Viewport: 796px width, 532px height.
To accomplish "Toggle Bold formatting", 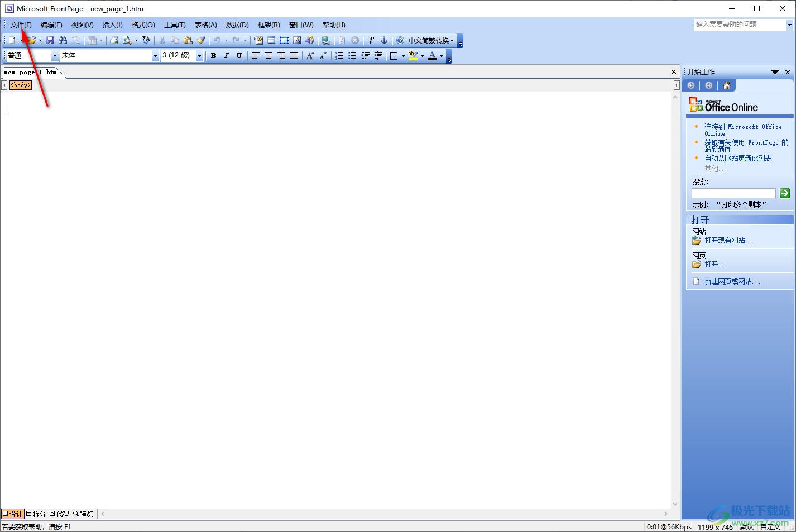I will [x=213, y=56].
